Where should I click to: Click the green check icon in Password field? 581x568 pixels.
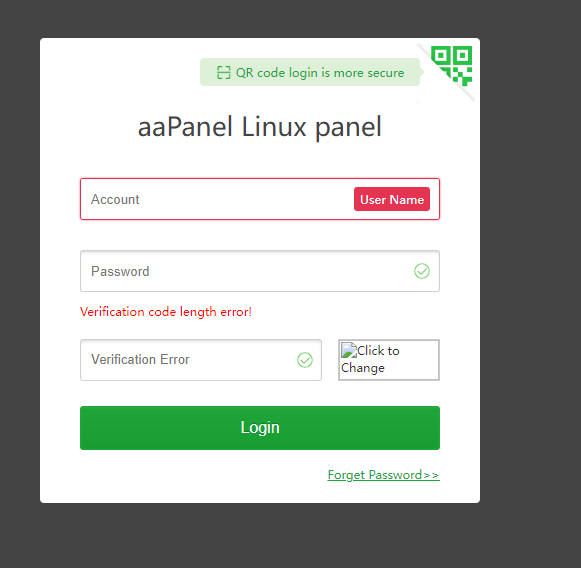422,271
